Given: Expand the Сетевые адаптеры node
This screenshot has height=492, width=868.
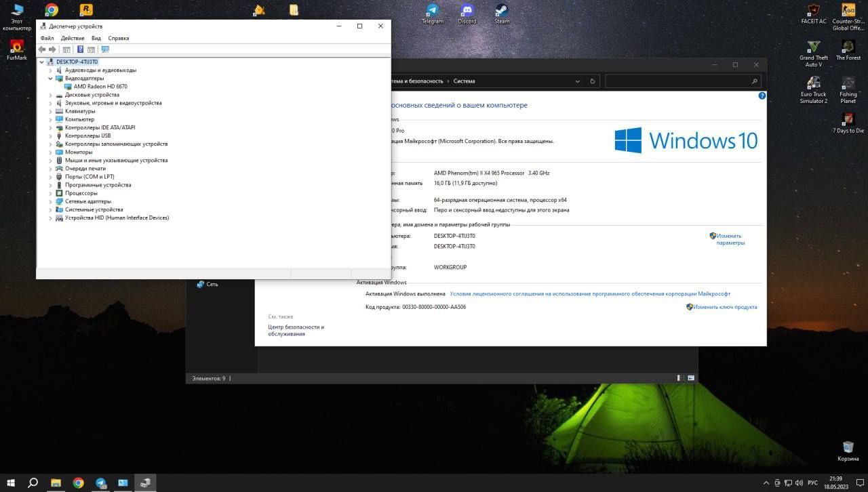Looking at the screenshot, I should coord(50,201).
